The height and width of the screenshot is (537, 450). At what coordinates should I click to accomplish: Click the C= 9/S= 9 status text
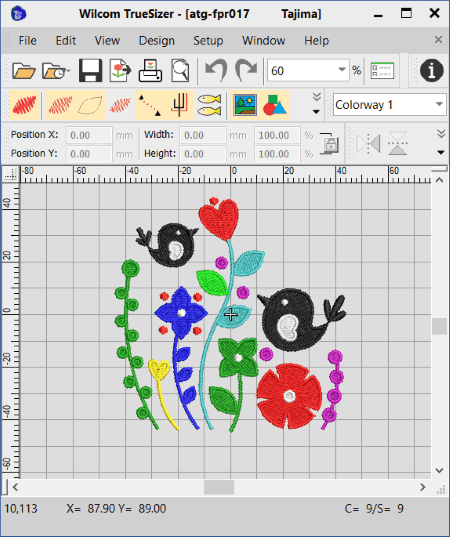(x=374, y=508)
